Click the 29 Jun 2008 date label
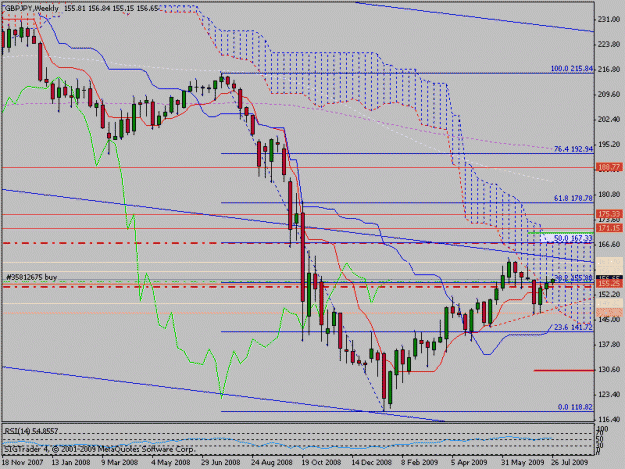This screenshot has height=469, width=625. point(221,463)
